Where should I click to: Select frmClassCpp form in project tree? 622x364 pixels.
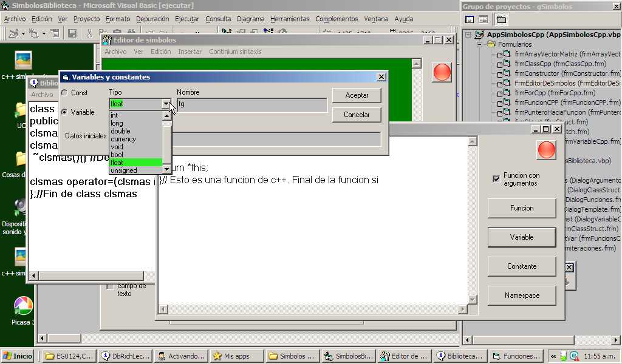[559, 64]
